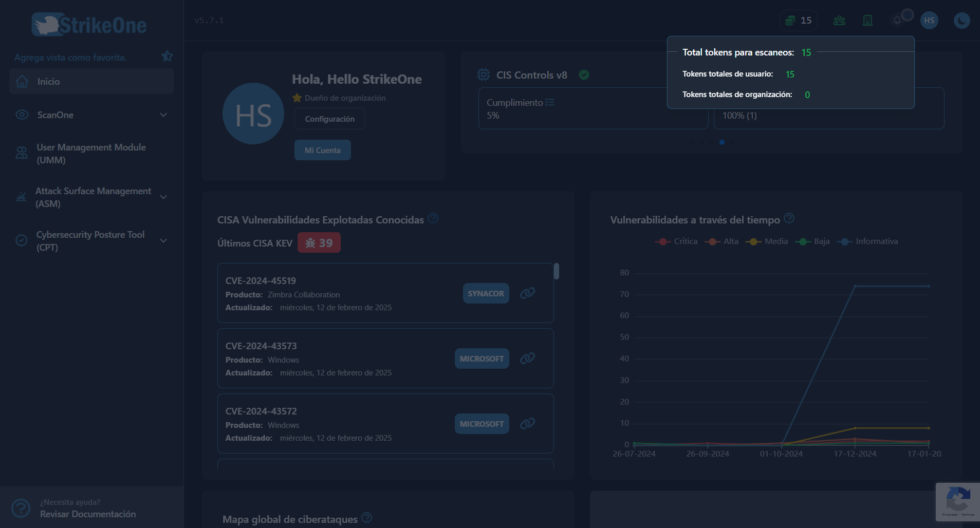Open the link icon for CVE-2024-43573

tap(527, 358)
